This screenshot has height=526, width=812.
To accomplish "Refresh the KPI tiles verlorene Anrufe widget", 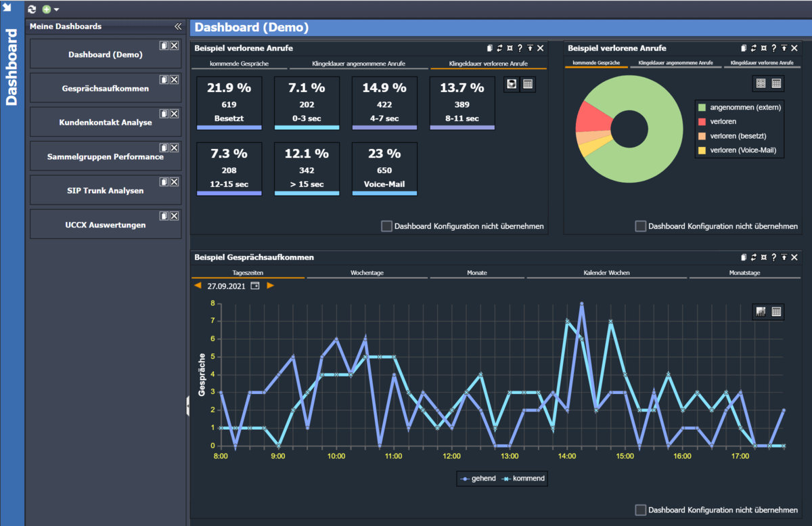I will 499,48.
